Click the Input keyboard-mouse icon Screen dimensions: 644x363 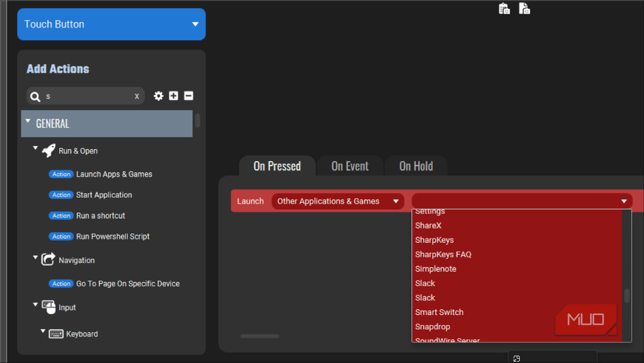[49, 307]
